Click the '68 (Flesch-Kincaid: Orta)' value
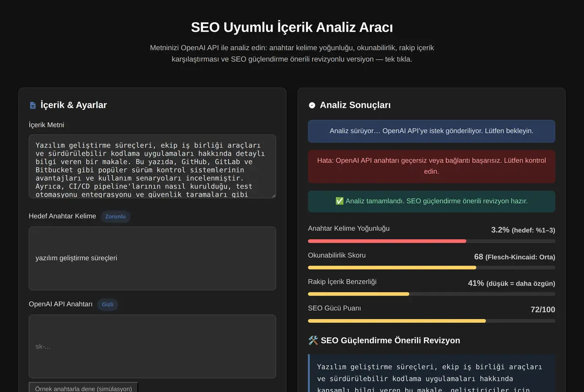584x392 pixels. [514, 257]
